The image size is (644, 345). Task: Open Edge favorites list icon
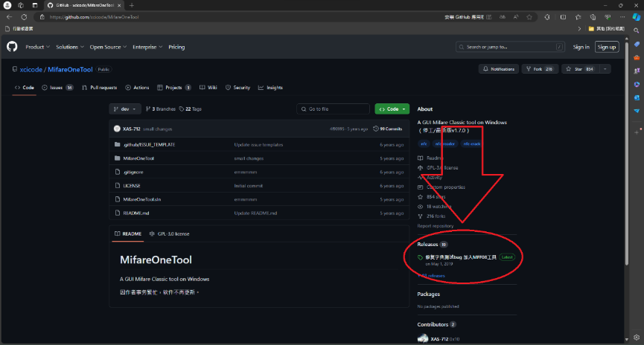point(578,17)
